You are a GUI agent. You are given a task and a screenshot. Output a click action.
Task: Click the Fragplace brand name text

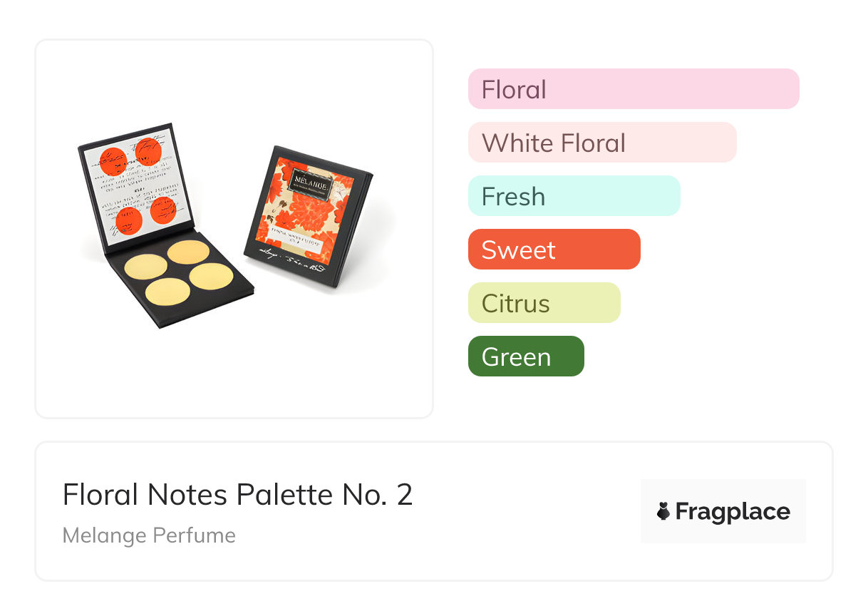(x=733, y=511)
